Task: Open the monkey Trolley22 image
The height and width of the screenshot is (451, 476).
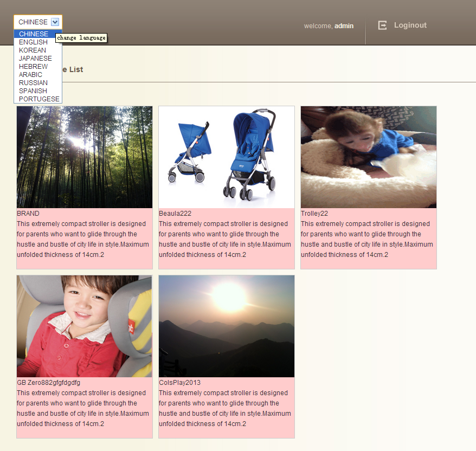Action: click(x=369, y=157)
